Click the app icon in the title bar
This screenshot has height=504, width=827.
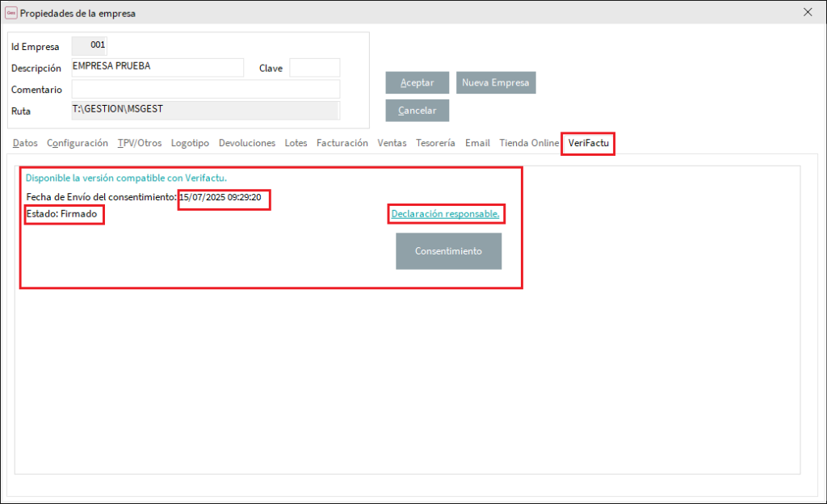click(10, 13)
